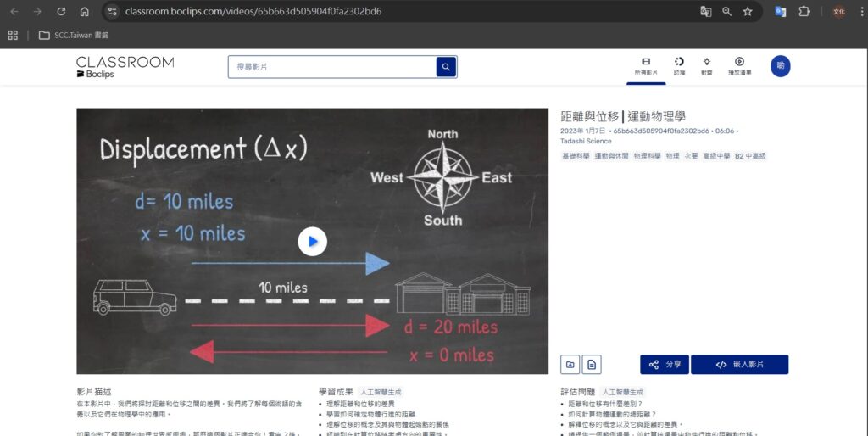The height and width of the screenshot is (436, 868).
Task: Open the lightbulb icon nav item
Action: click(x=706, y=66)
